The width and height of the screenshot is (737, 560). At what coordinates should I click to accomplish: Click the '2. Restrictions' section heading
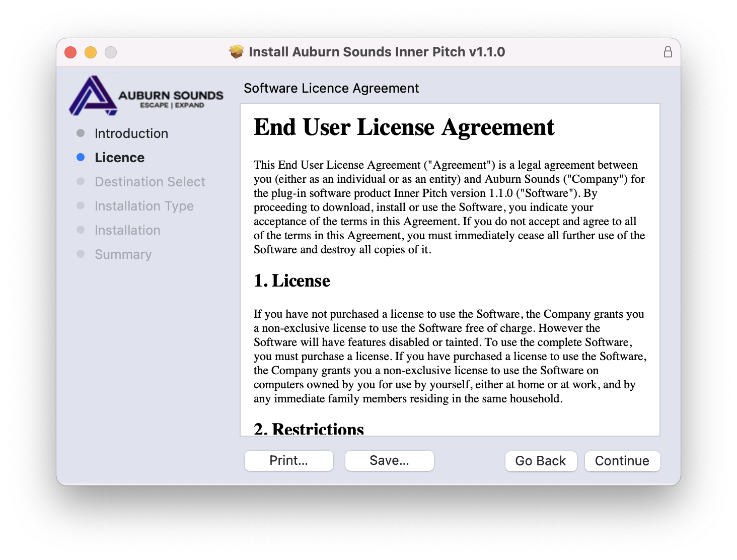click(x=309, y=429)
